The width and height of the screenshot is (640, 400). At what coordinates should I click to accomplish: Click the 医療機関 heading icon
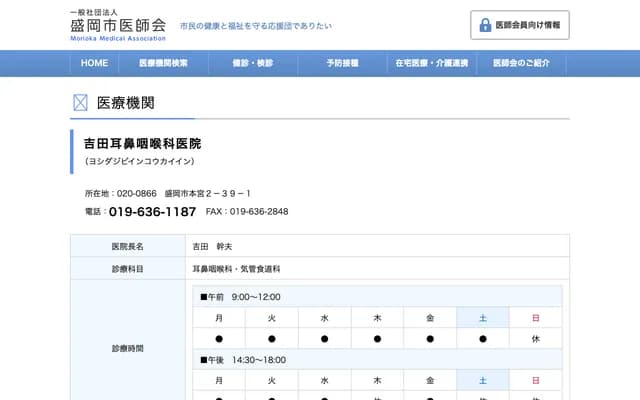[x=81, y=103]
